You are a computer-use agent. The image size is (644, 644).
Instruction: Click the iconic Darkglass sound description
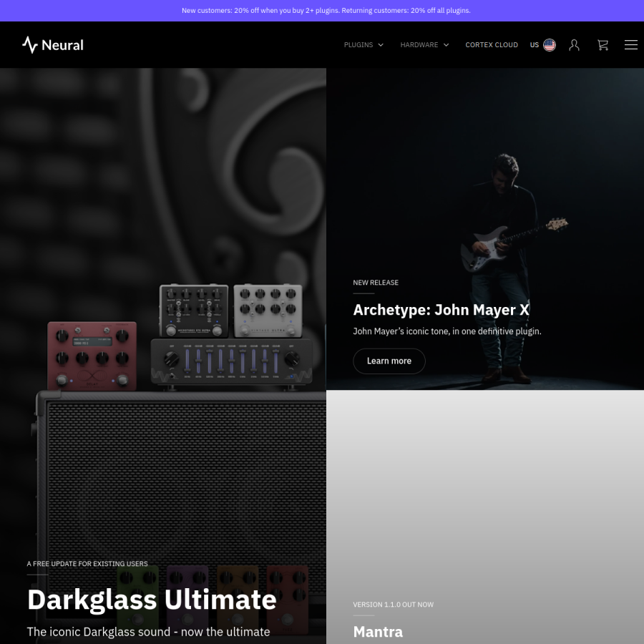pyautogui.click(x=148, y=632)
